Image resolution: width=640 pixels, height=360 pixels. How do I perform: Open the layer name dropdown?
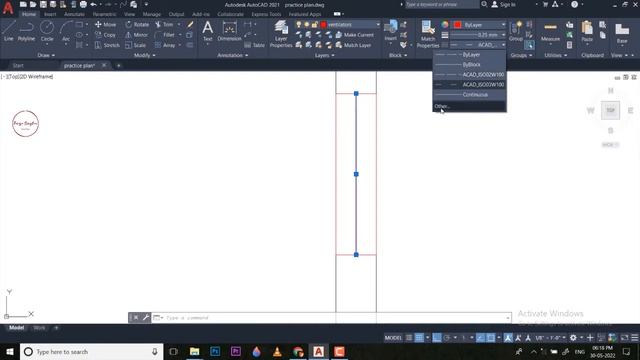coord(378,24)
